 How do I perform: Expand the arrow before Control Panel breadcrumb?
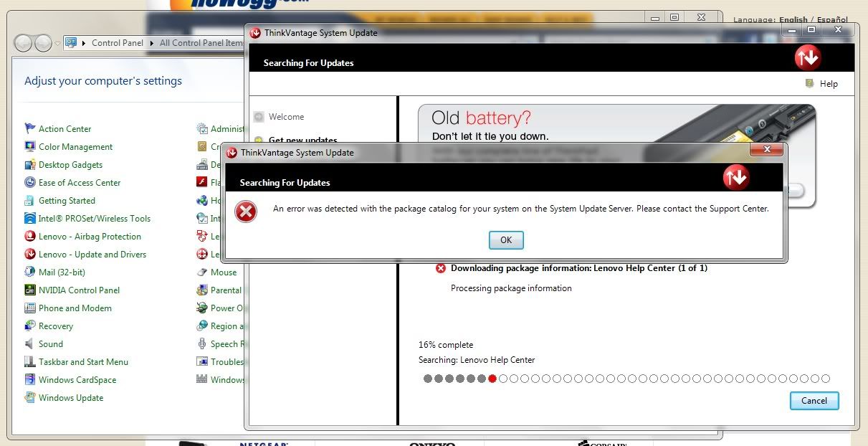85,43
